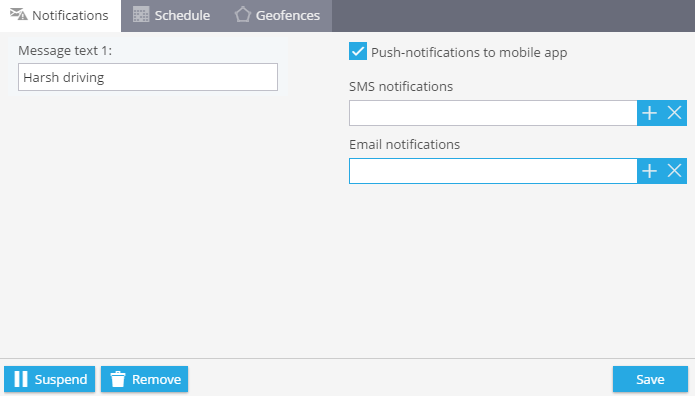This screenshot has width=695, height=396.
Task: Click inside the Email notifications input
Action: click(493, 171)
